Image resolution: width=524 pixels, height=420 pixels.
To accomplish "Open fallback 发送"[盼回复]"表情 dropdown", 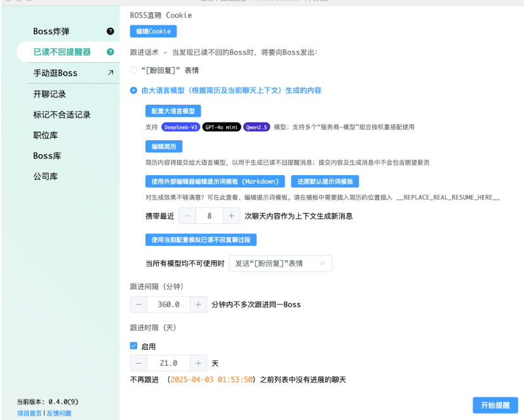I will click(280, 263).
